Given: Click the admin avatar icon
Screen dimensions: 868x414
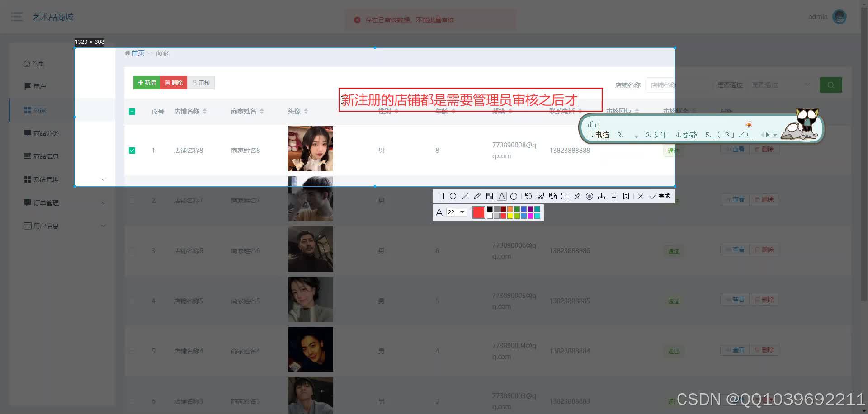Looking at the screenshot, I should pyautogui.click(x=840, y=17).
